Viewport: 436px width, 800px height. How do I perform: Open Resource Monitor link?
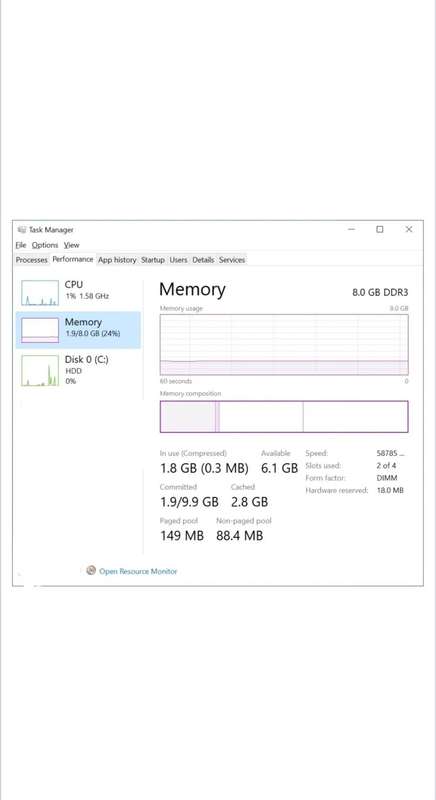pyautogui.click(x=138, y=571)
